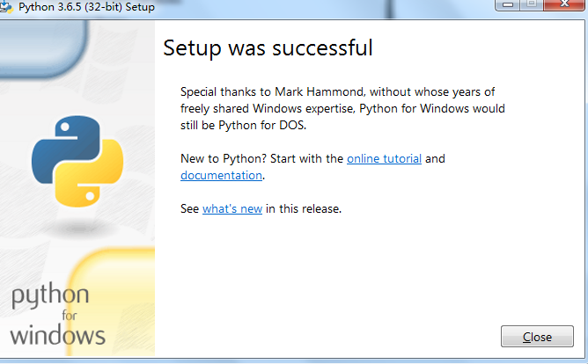This screenshot has width=588, height=364.
Task: Click the blue rounded shape in sidebar
Action: tap(43, 48)
